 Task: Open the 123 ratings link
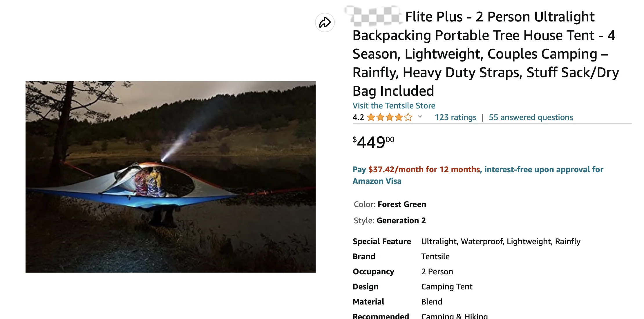tap(455, 117)
